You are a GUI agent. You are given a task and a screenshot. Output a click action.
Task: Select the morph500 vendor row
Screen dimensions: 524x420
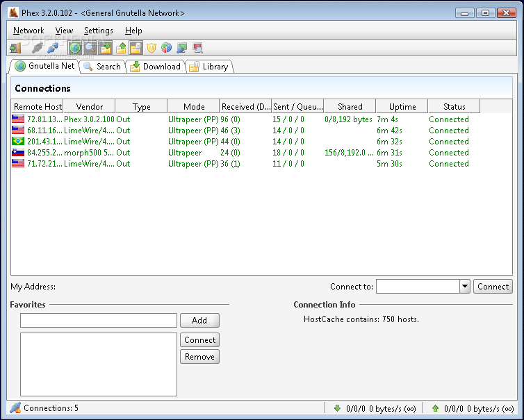tap(89, 153)
